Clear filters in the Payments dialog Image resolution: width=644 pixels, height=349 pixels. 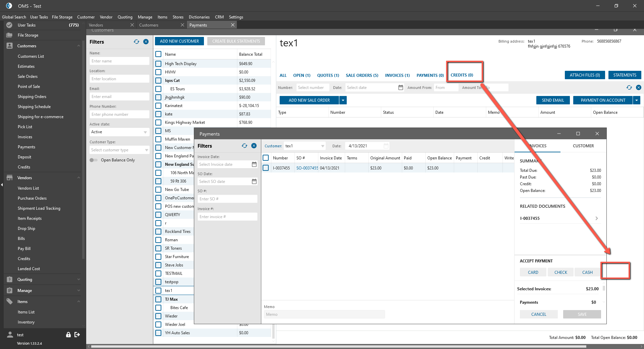pos(254,146)
